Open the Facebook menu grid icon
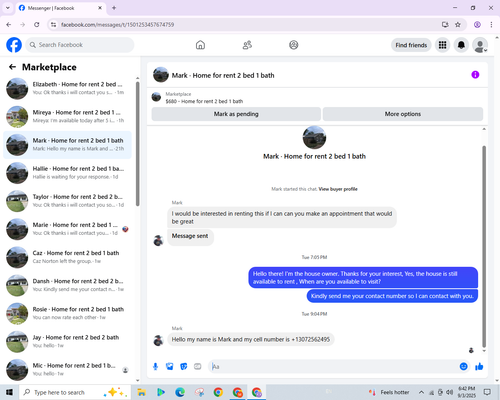This screenshot has width=500, height=400. point(442,45)
